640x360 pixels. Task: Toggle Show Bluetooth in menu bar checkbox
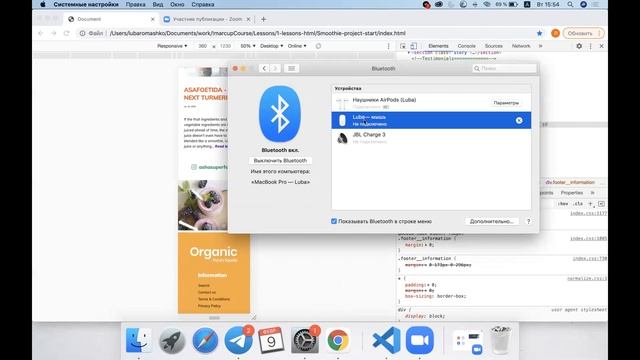(334, 221)
